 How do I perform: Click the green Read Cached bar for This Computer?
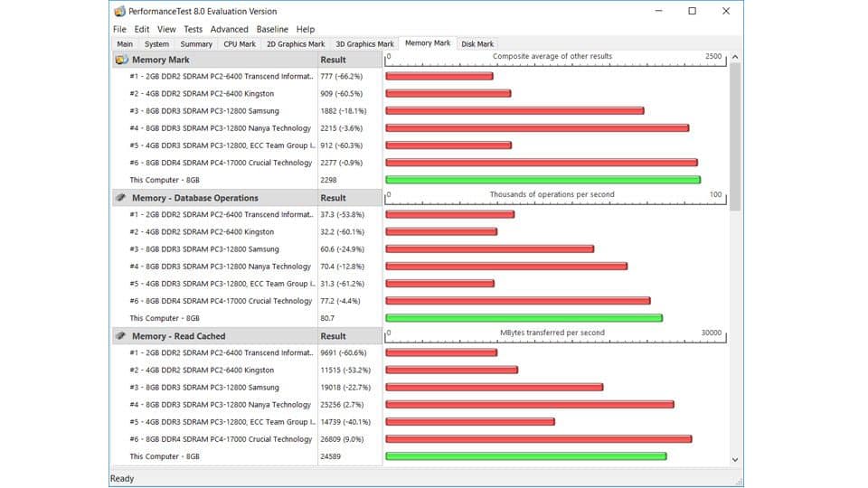526,456
